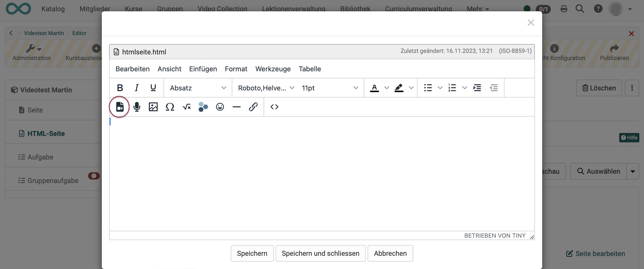Click Speichern und schliessen

[x=321, y=253]
